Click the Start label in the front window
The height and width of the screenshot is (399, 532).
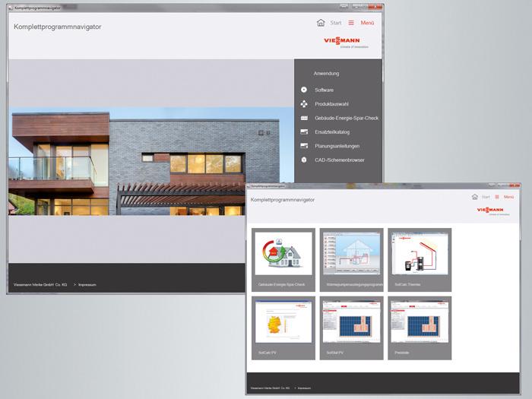click(x=486, y=197)
